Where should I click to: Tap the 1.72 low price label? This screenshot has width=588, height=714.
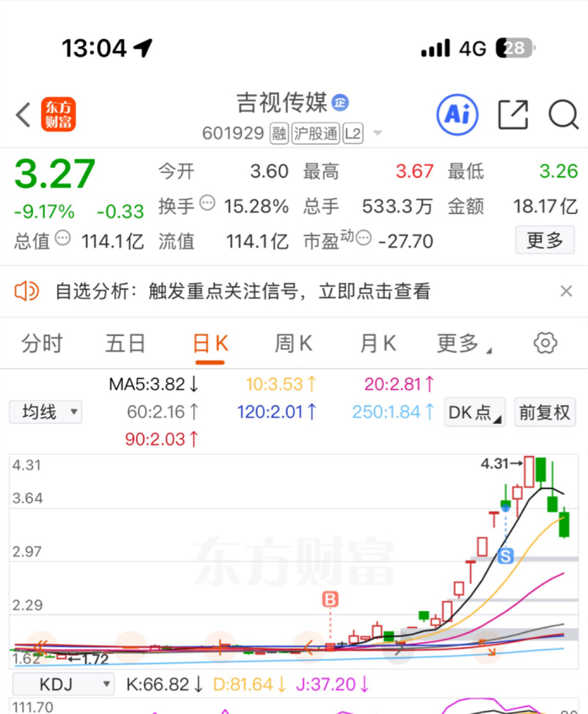coord(89,659)
